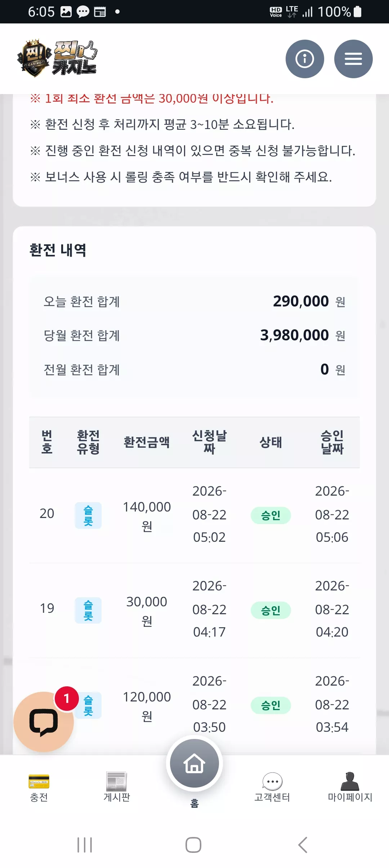Tap the casino logo
The width and height of the screenshot is (389, 868).
click(57, 58)
